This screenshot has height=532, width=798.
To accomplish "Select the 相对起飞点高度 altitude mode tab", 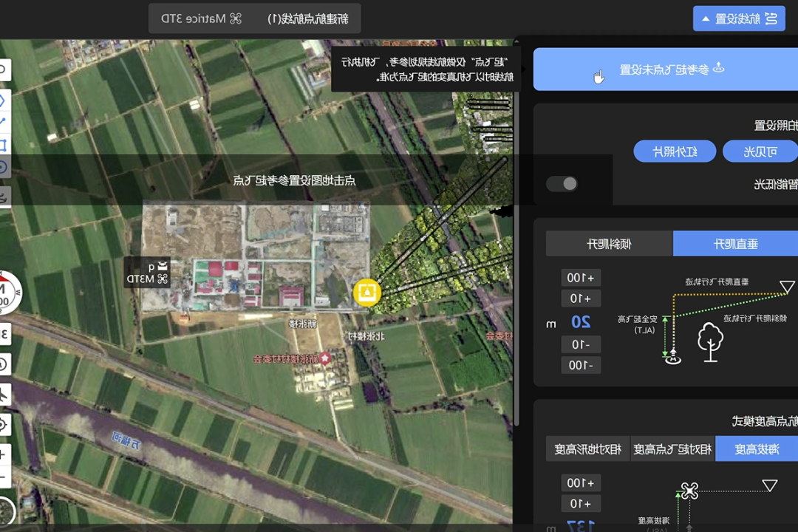I will tap(672, 449).
